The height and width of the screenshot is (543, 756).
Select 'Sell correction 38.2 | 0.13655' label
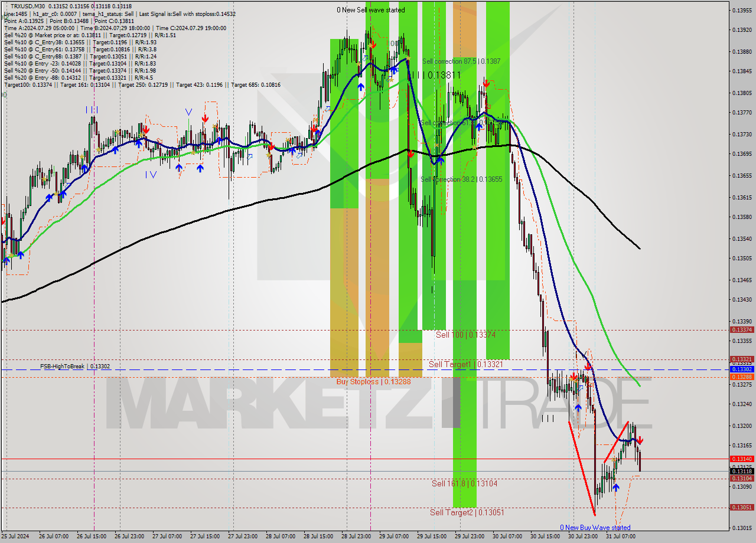[461, 179]
